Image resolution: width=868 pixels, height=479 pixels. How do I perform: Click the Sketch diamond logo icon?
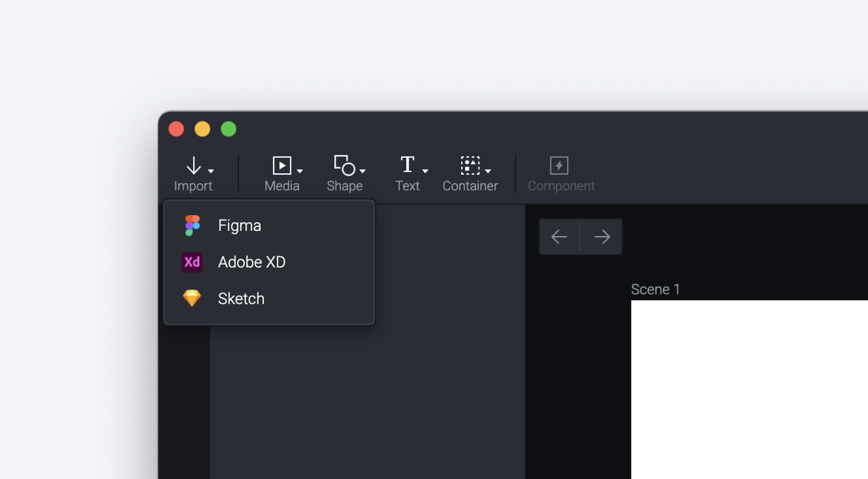tap(192, 298)
